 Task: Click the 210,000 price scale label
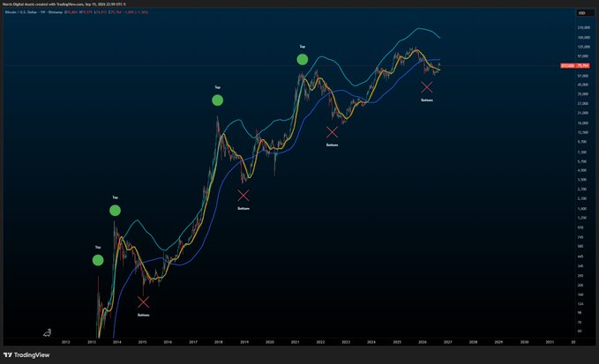point(584,28)
